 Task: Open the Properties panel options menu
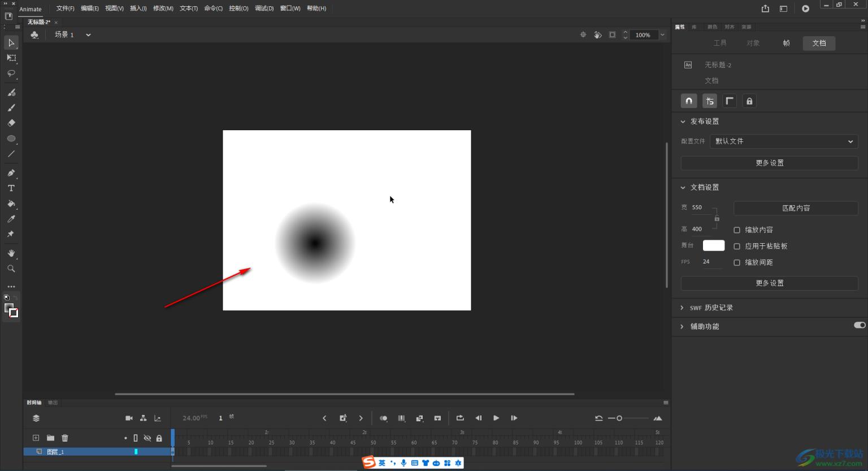point(862,27)
